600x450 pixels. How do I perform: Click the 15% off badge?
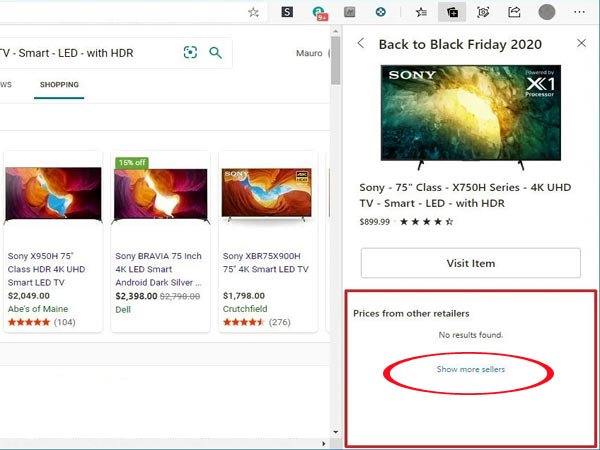[x=132, y=163]
